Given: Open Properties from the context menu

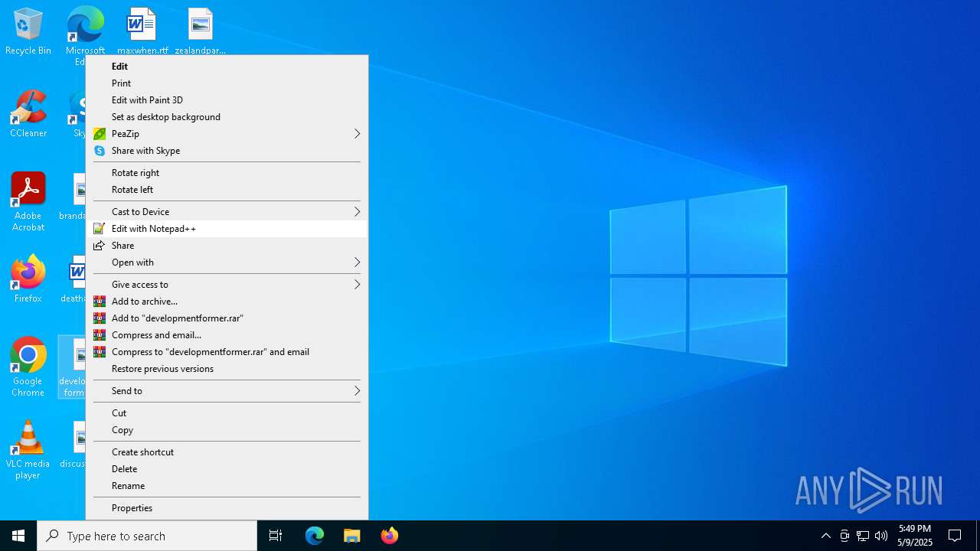Looking at the screenshot, I should point(227,508).
